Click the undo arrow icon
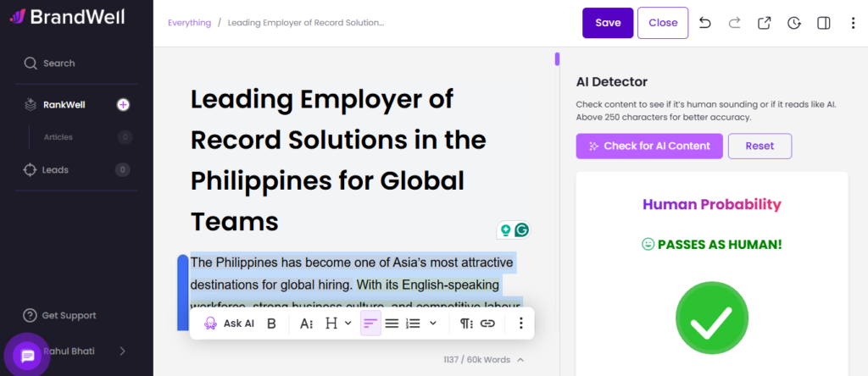This screenshot has width=868, height=376. coord(705,23)
